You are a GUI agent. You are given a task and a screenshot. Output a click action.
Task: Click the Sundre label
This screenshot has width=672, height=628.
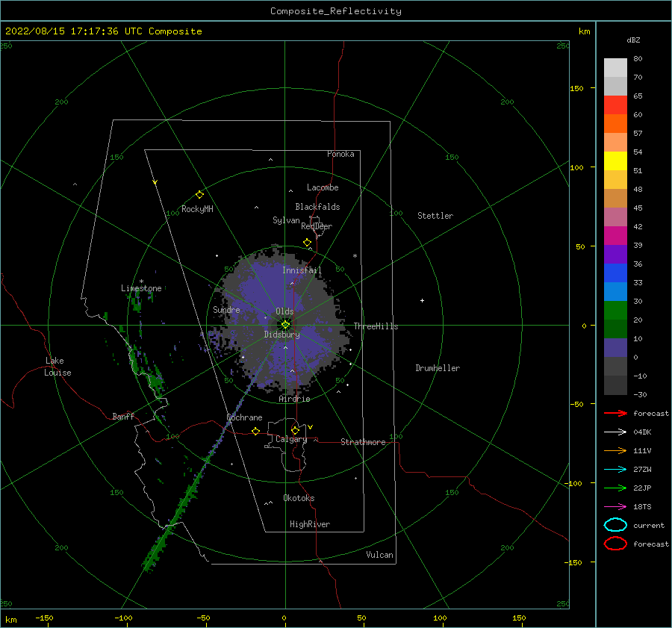[226, 309]
